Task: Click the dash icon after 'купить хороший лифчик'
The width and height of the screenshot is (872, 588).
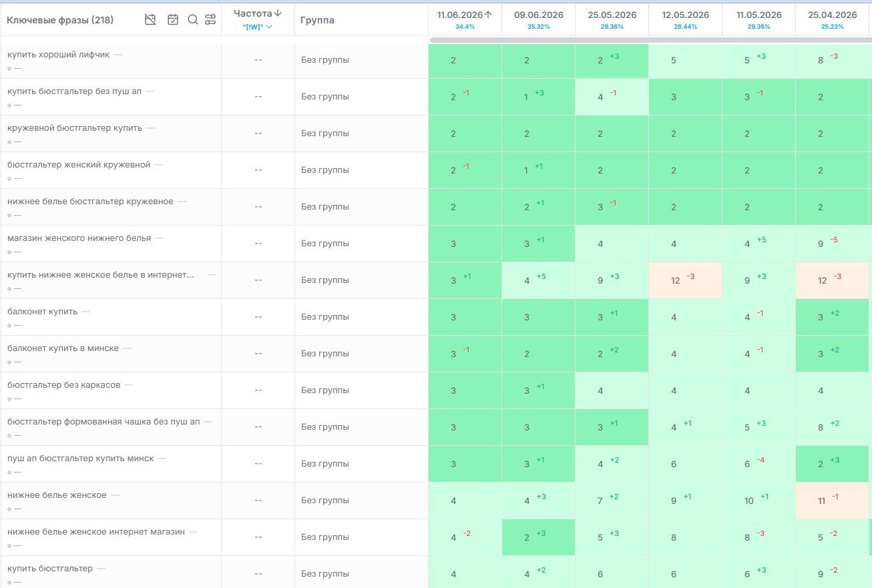Action: 118,54
